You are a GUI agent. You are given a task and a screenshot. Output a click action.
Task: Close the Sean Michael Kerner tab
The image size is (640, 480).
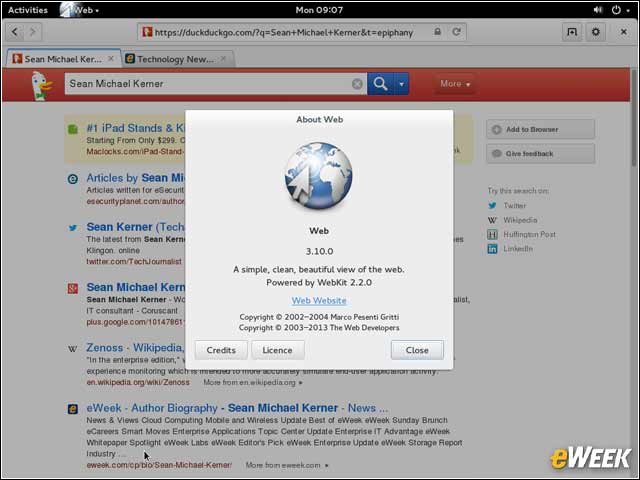[111, 59]
